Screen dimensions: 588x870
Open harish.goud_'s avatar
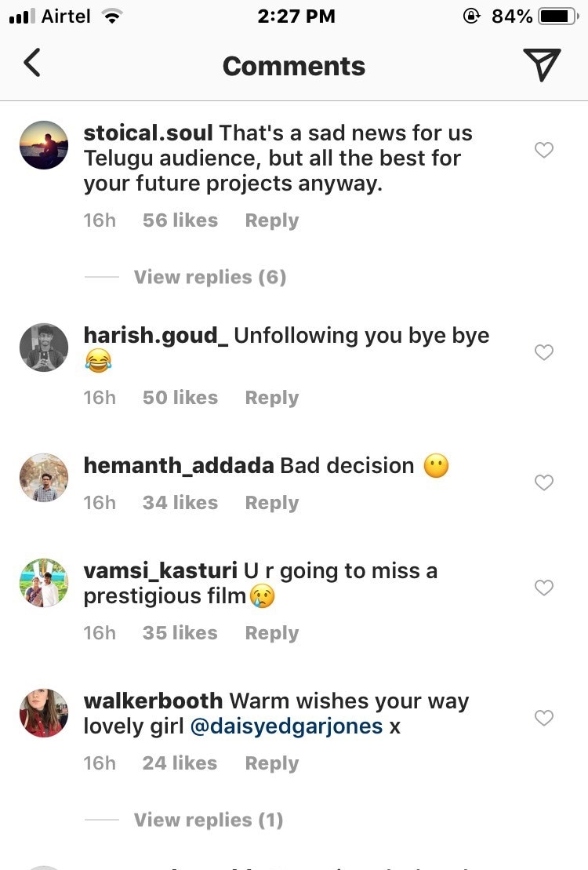pos(44,348)
